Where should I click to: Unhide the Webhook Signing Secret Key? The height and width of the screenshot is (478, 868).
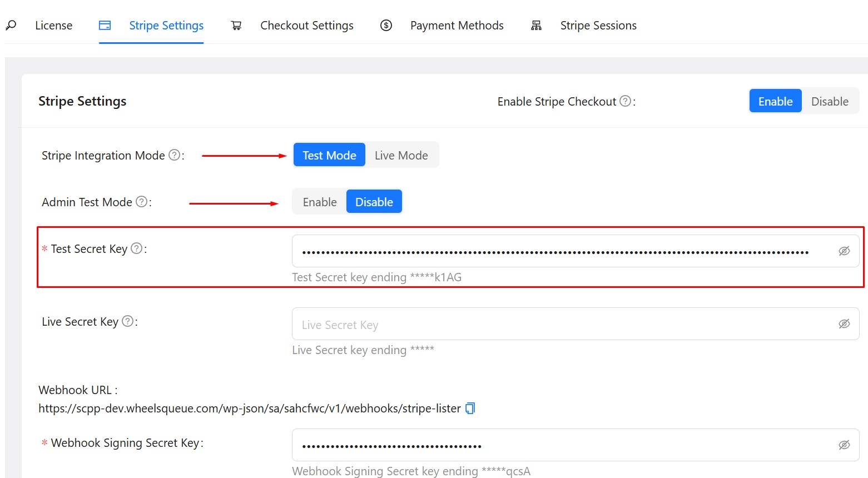[844, 445]
